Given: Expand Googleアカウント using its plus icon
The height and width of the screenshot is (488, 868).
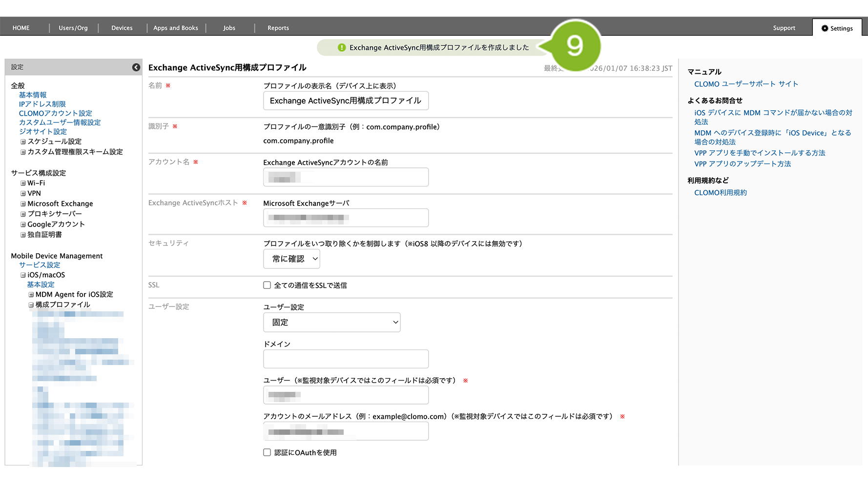Looking at the screenshot, I should [x=23, y=225].
